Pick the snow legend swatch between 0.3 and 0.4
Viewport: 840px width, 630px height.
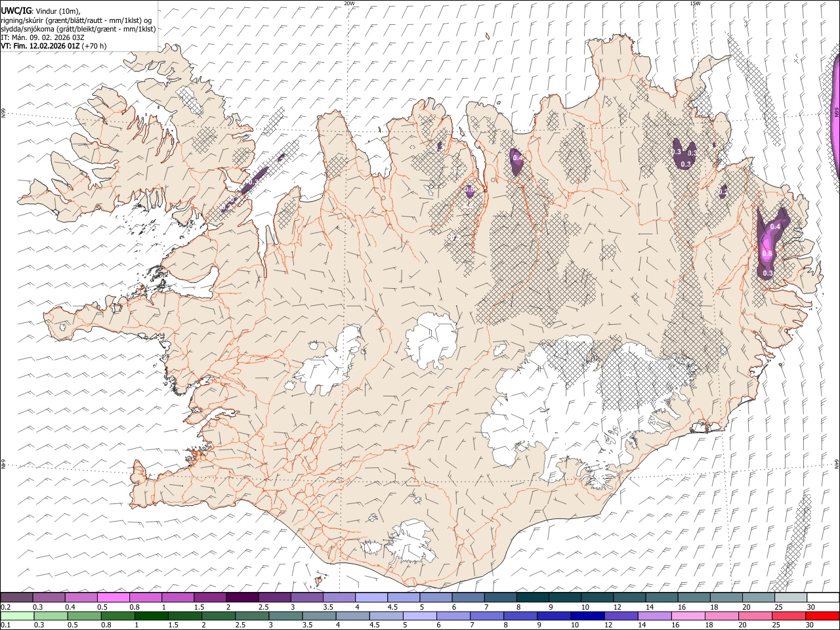[49, 597]
